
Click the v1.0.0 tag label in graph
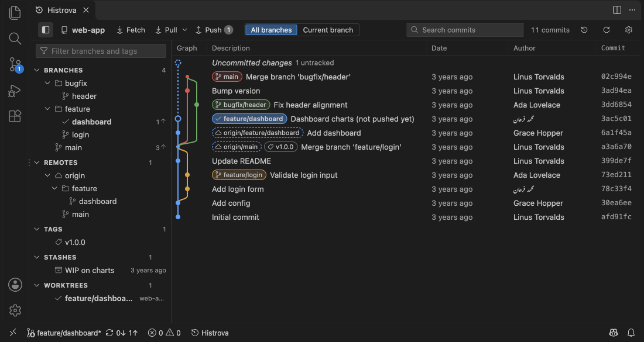[x=281, y=147]
